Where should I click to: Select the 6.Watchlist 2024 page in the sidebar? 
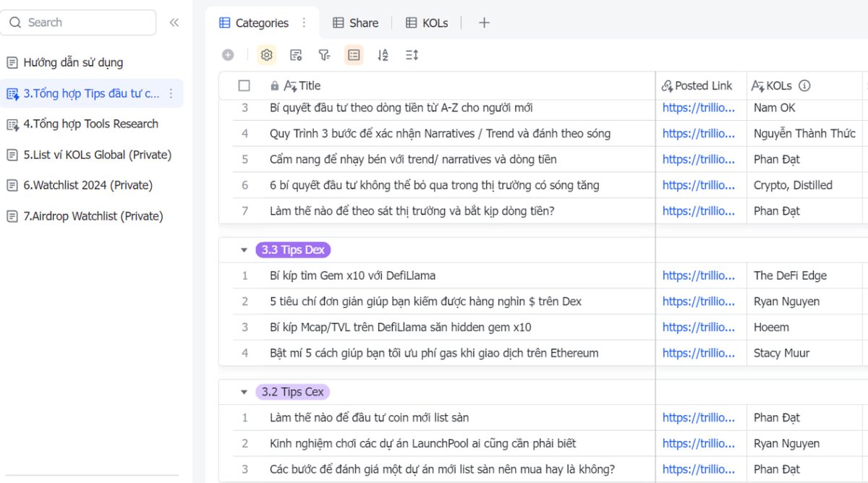87,185
